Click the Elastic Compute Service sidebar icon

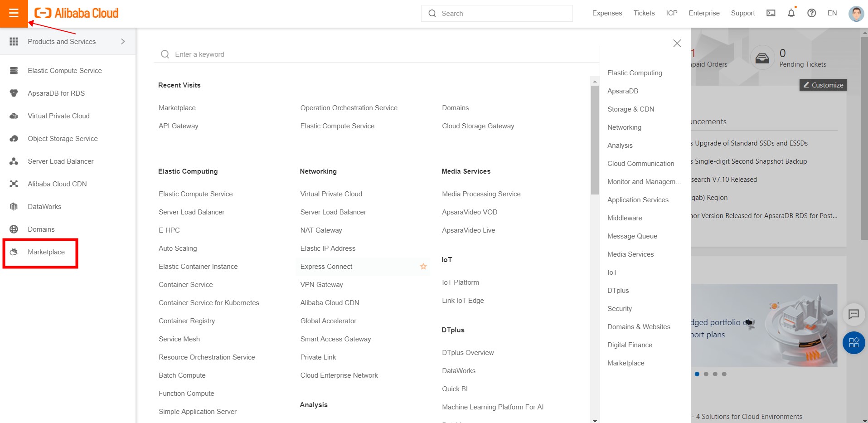[x=14, y=71]
